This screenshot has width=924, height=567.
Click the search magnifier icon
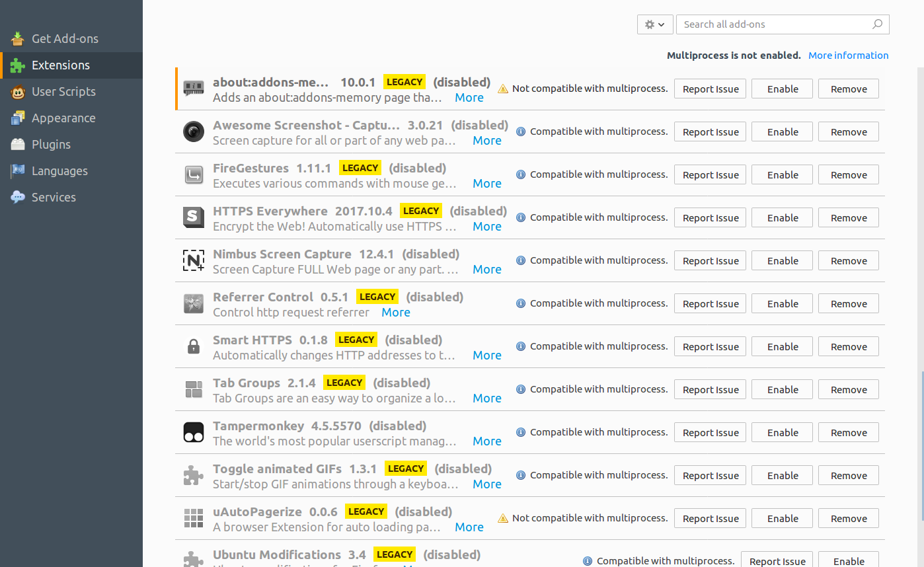pos(877,24)
